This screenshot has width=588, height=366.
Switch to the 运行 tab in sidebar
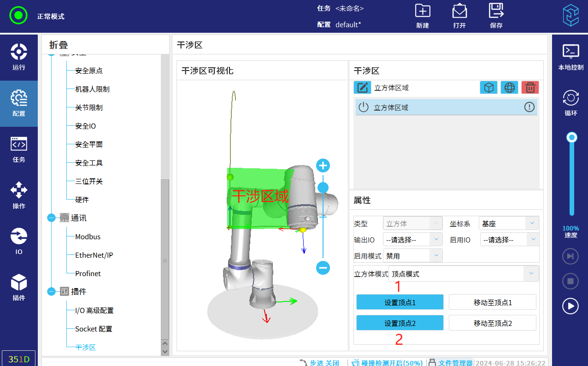[19, 57]
